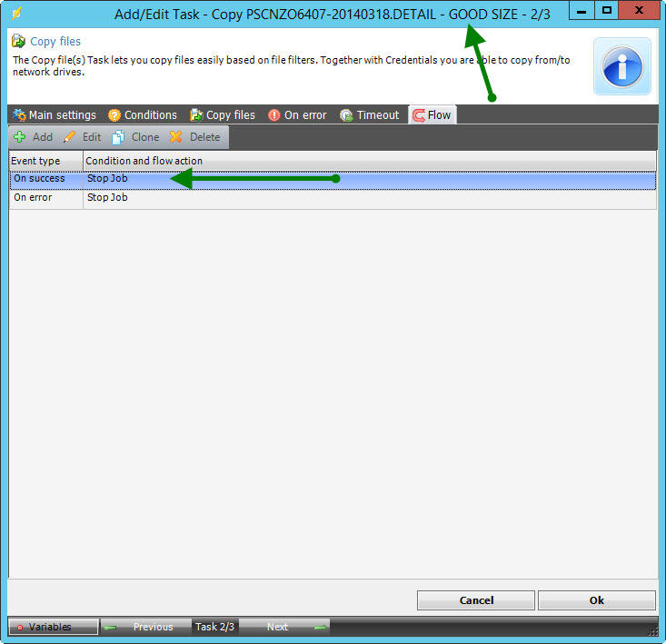Open the Copy files tab
The height and width of the screenshot is (644, 666).
223,115
